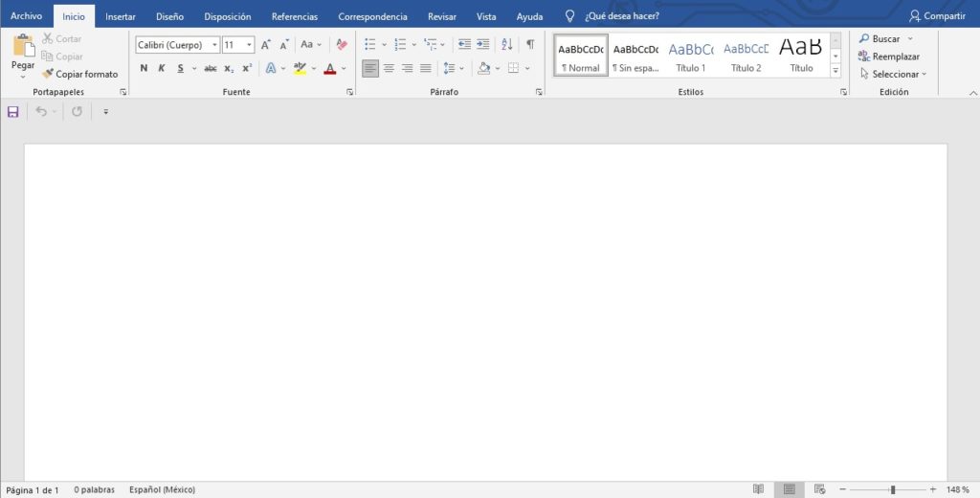This screenshot has height=498, width=980.
Task: Click the Copiar formato paintbrush
Action: coord(80,74)
